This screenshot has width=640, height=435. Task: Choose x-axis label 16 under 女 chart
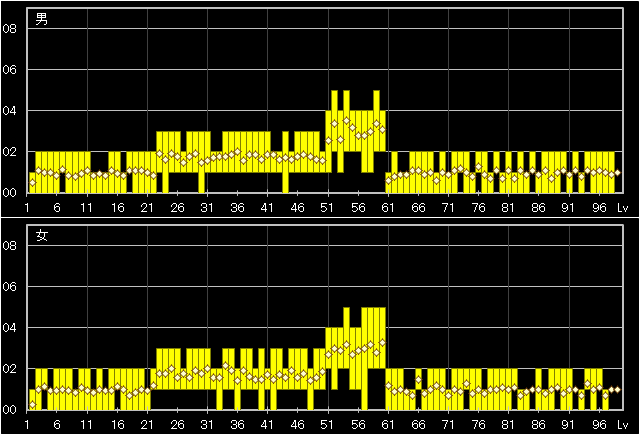click(x=117, y=425)
